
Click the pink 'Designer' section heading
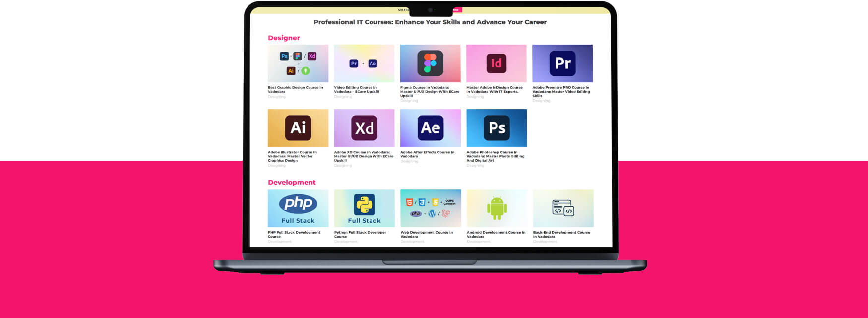[284, 38]
